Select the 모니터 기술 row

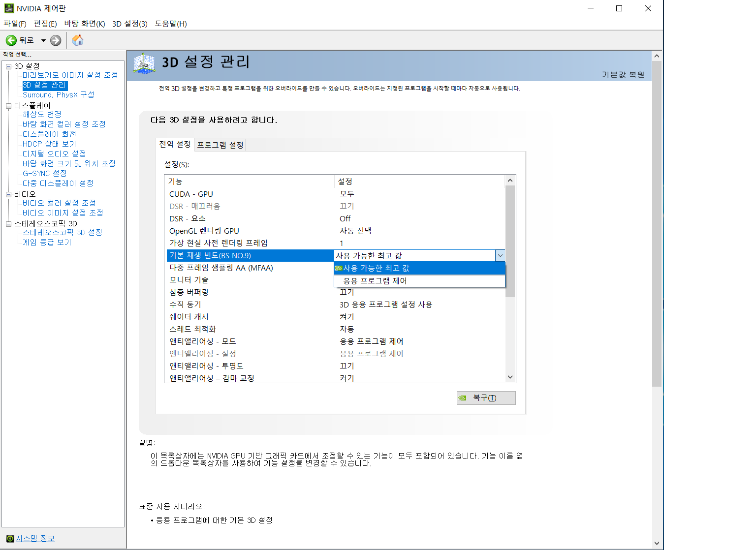click(x=250, y=280)
